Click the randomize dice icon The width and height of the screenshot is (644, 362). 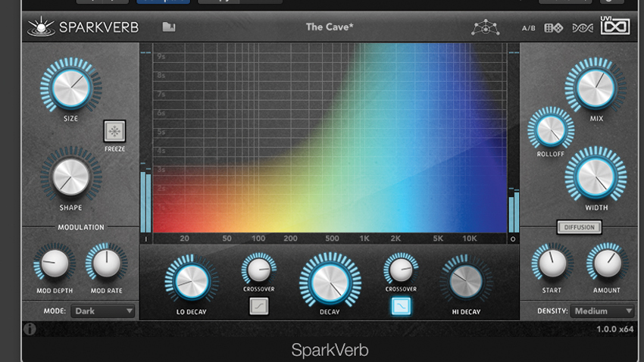click(553, 28)
